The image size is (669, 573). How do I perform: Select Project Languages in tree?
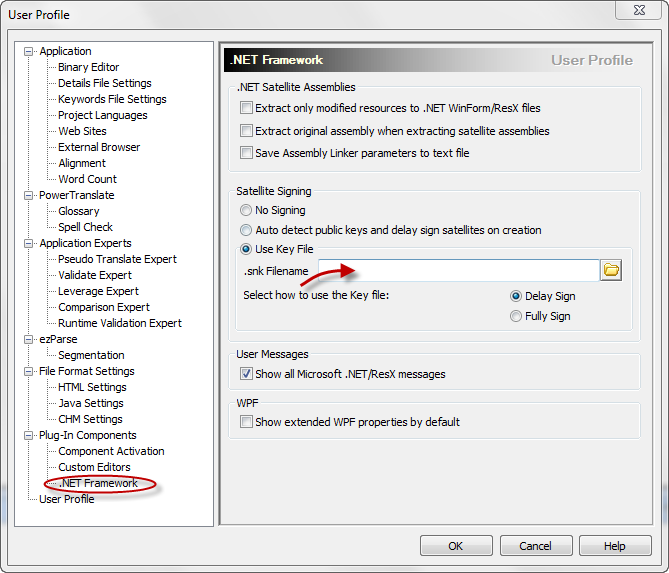point(102,115)
